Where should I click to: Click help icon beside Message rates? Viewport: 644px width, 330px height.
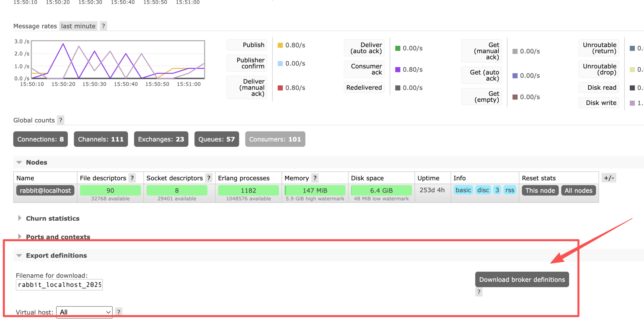(103, 26)
